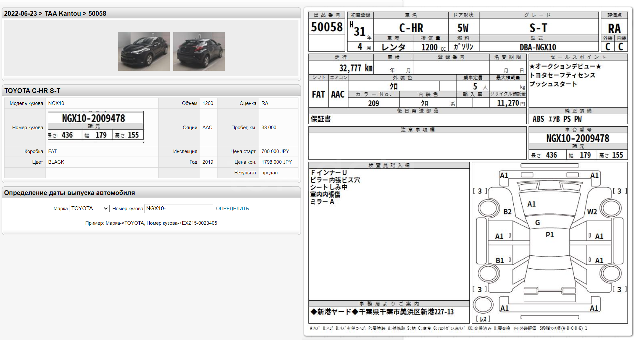Select the mileage value 33 000
The height and width of the screenshot is (340, 644).
[269, 128]
